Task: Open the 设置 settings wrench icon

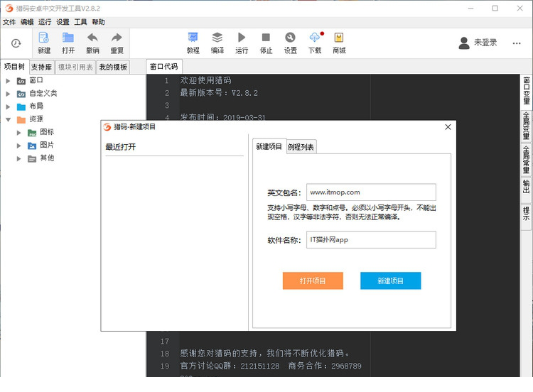Action: click(x=290, y=38)
